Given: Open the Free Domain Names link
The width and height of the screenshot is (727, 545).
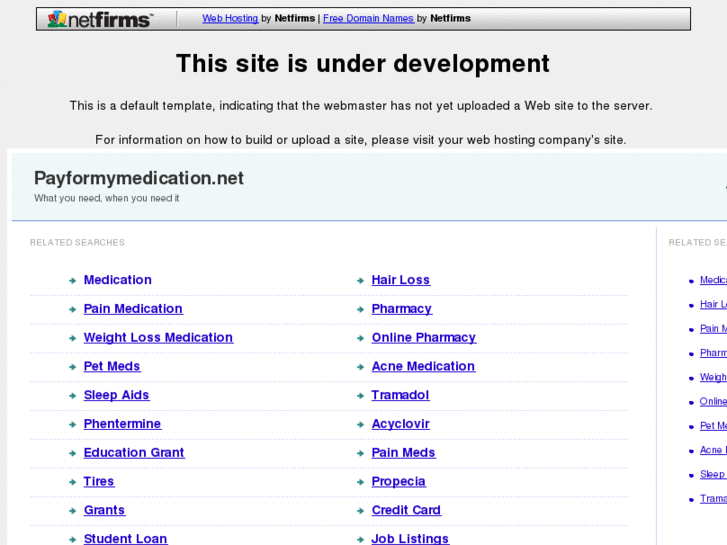Looking at the screenshot, I should point(368,18).
